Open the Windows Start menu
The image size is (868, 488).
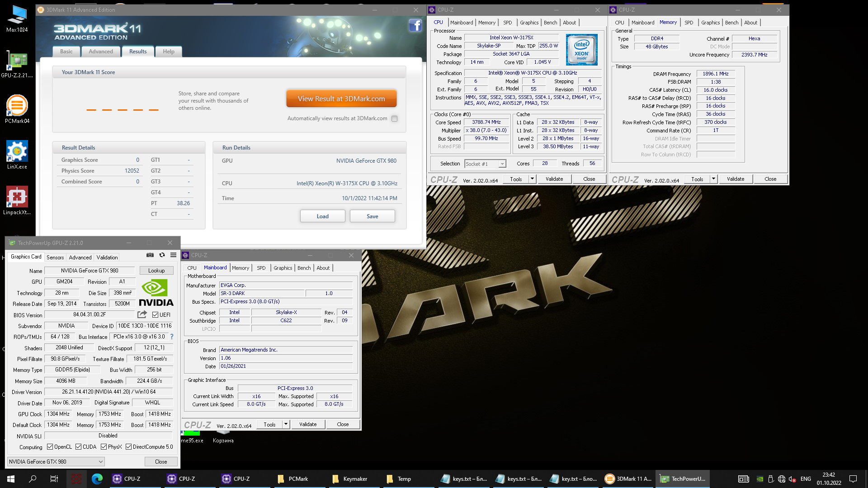[x=11, y=479]
